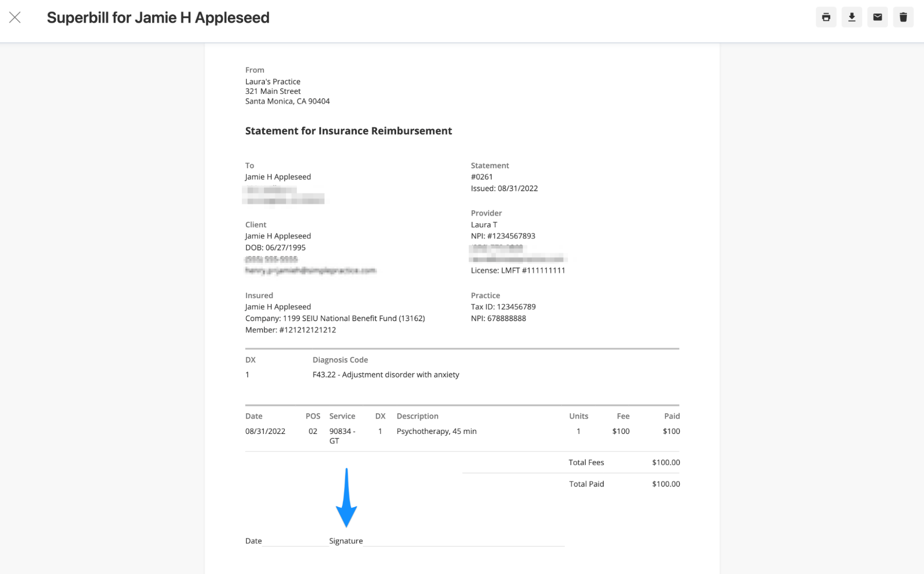The image size is (924, 574).
Task: Select the insurance company 1199 SEIU entry
Action: tap(336, 318)
